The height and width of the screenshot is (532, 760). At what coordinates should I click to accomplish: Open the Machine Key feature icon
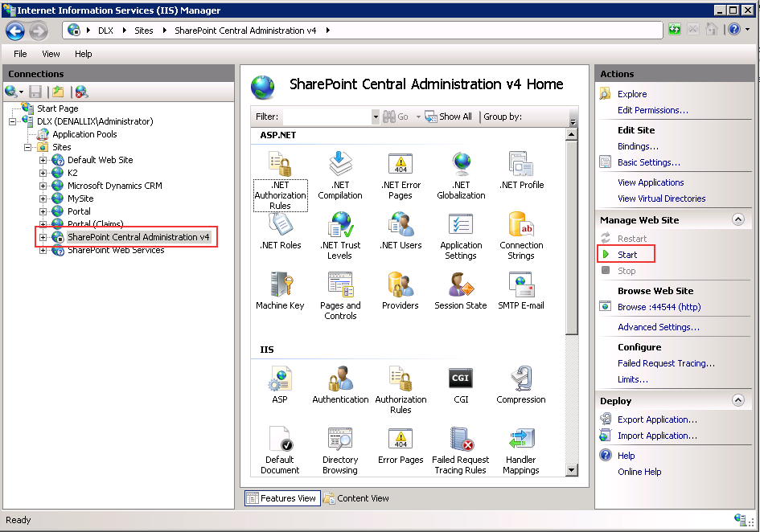(x=280, y=285)
